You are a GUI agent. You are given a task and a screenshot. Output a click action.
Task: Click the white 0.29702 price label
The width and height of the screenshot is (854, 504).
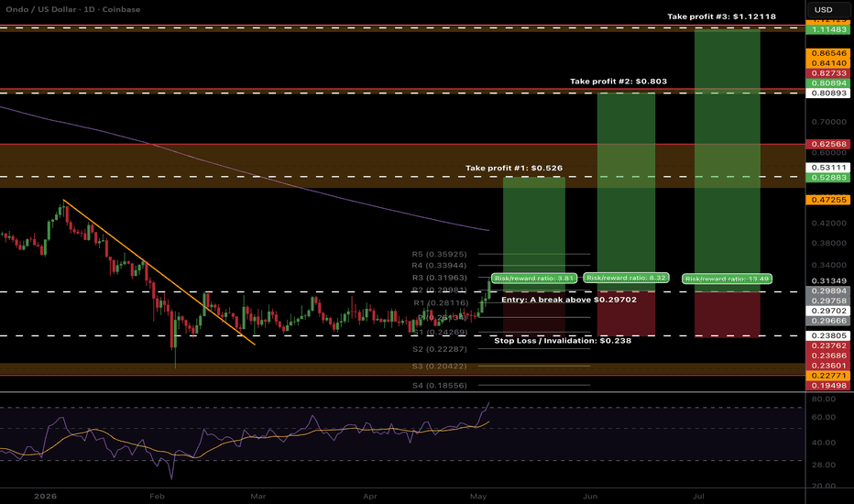tap(827, 312)
